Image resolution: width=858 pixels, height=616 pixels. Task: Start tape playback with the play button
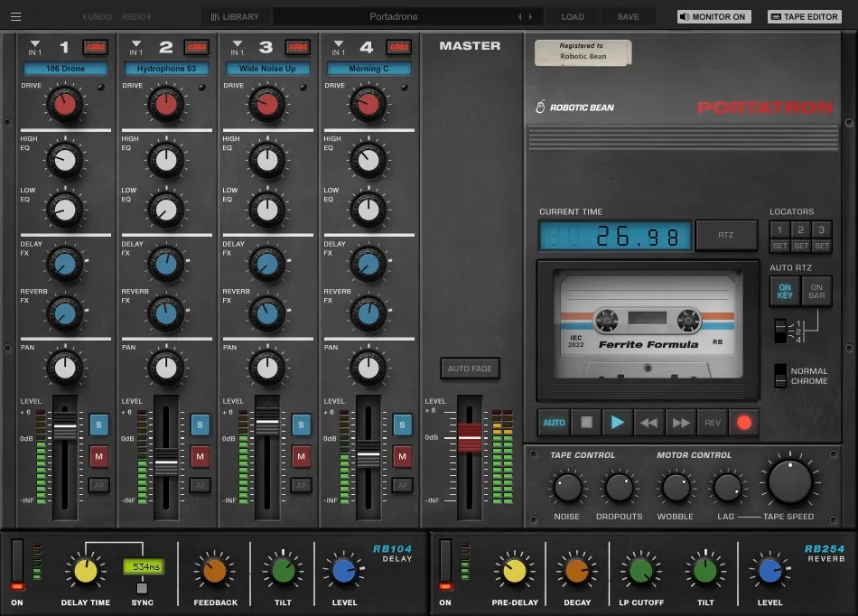click(x=617, y=423)
